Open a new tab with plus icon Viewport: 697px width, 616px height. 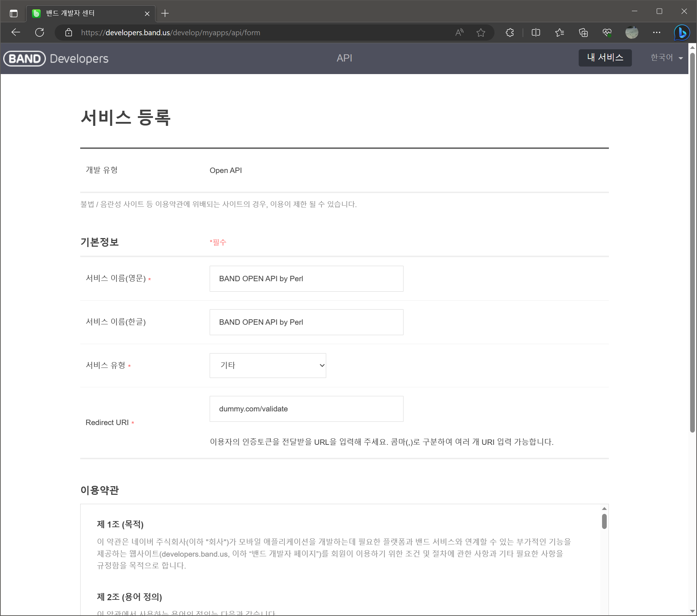point(165,14)
